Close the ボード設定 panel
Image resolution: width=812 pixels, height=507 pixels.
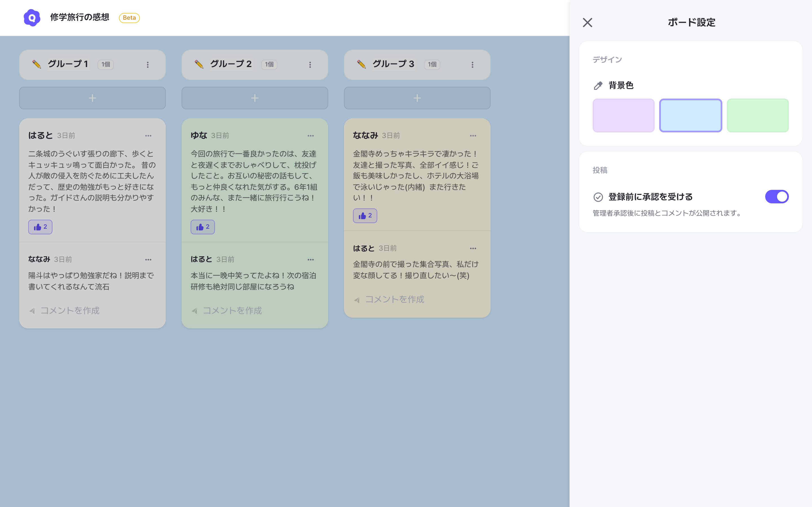(587, 23)
